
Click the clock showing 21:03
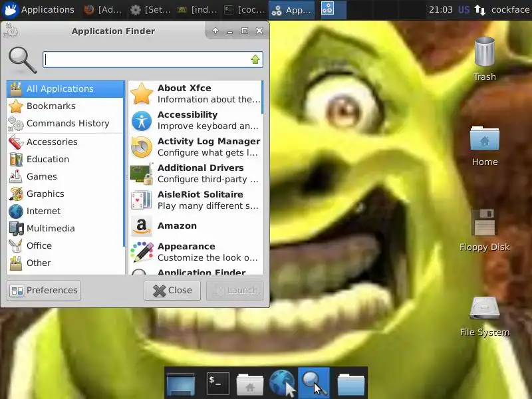tap(440, 9)
